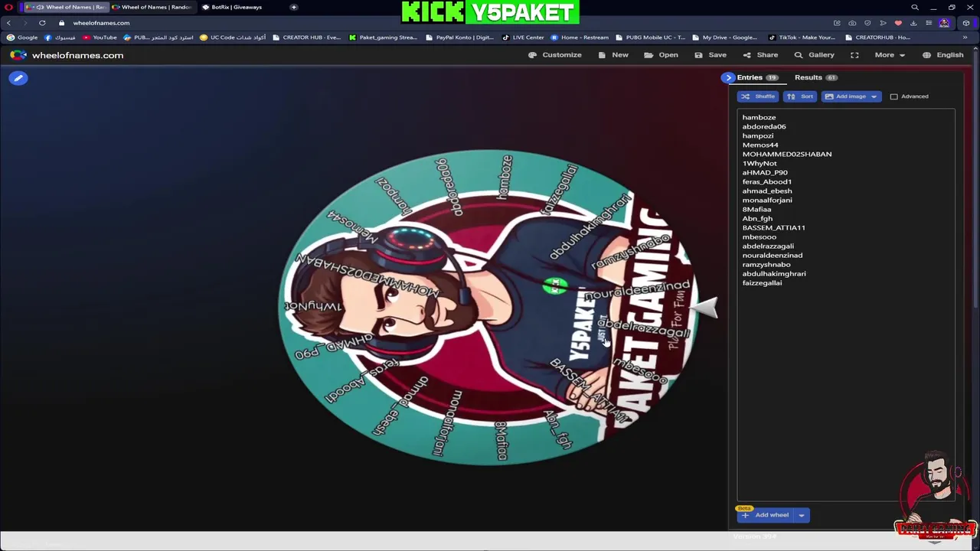Switch to second Wheel of Names browser tab
Image resolution: width=980 pixels, height=551 pixels.
coord(152,7)
